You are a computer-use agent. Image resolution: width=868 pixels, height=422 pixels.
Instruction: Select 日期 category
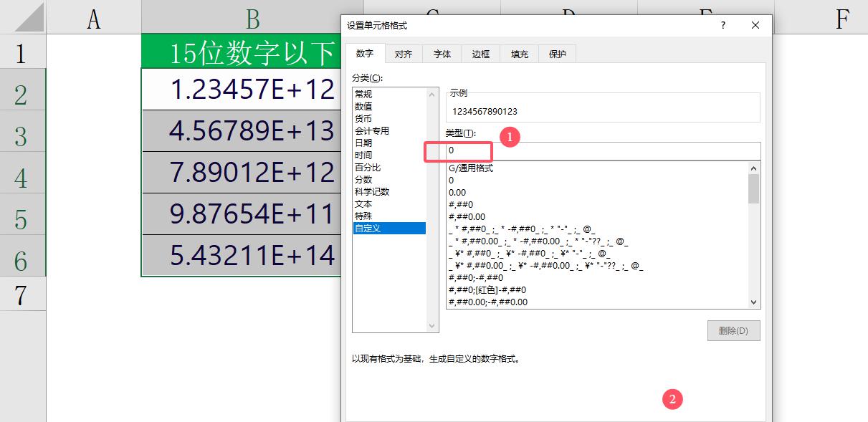(389, 143)
